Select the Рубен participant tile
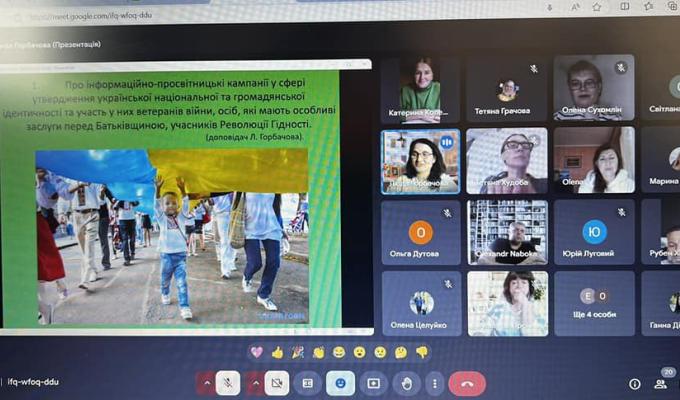This screenshot has height=400, width=680. point(660,232)
